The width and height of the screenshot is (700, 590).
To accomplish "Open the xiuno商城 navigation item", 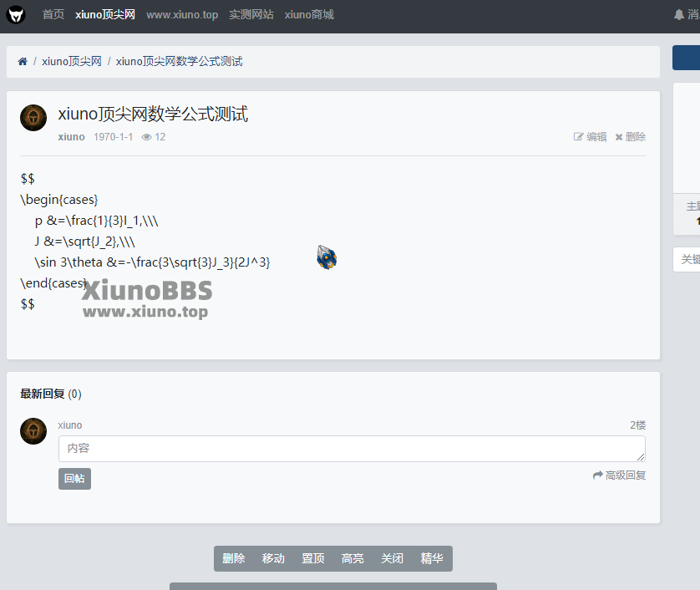I will click(x=309, y=15).
